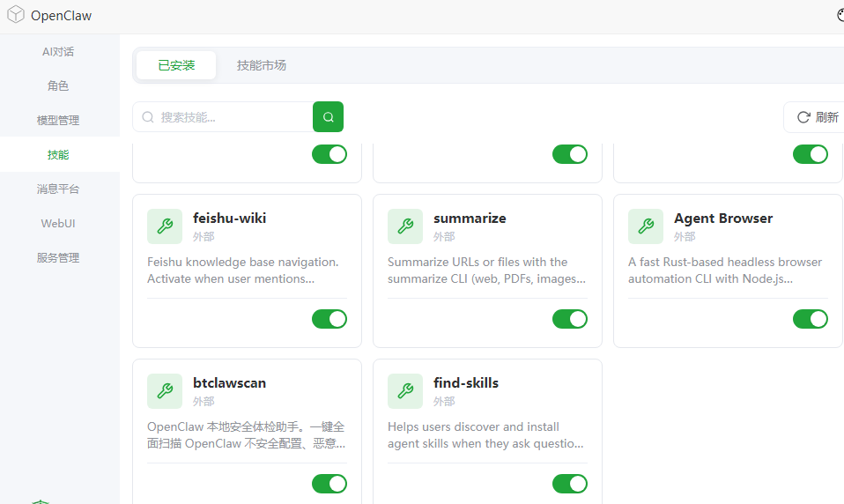
Task: Disable the summarize skill toggle
Action: 570,319
